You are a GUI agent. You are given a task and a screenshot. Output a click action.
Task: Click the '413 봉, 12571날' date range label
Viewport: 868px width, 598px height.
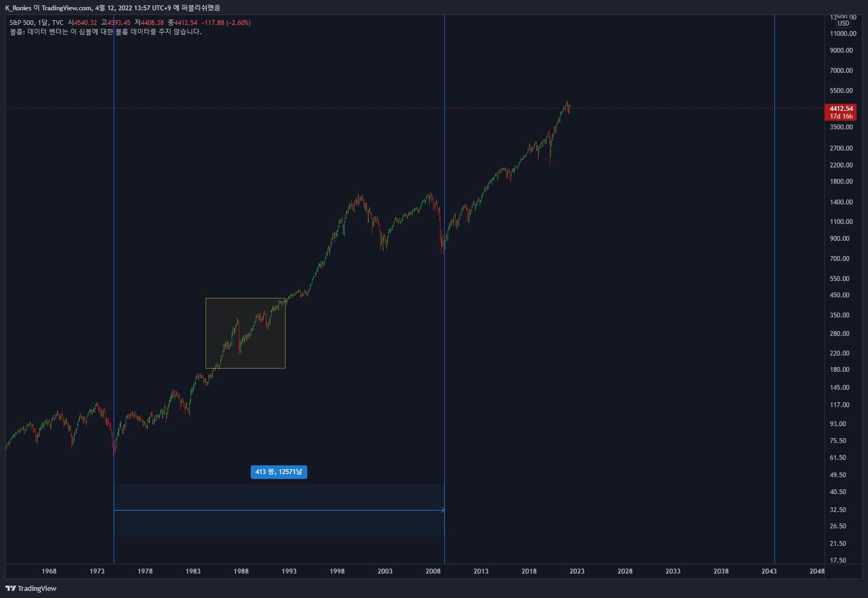pos(279,472)
